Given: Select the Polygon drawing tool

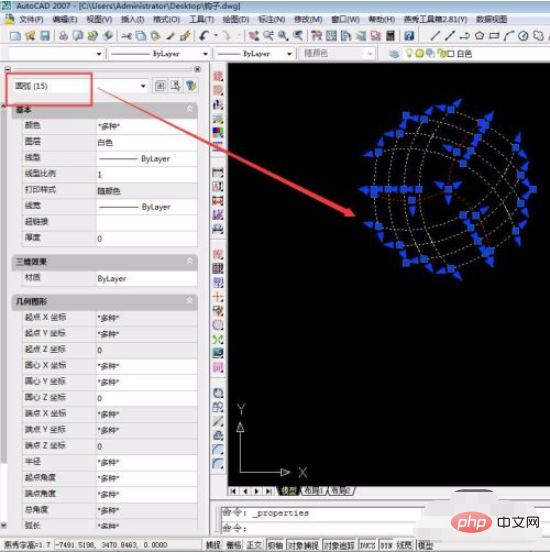Looking at the screenshot, I should coord(479,36).
